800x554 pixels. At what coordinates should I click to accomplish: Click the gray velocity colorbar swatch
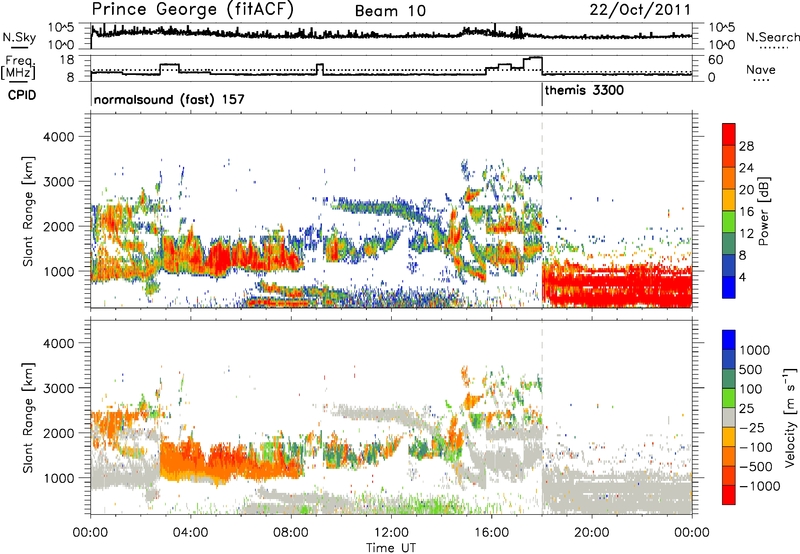click(x=729, y=418)
